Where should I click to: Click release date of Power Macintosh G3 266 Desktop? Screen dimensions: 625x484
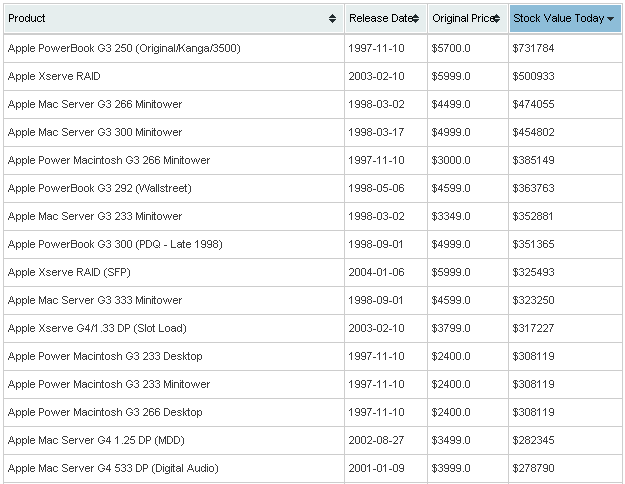(x=376, y=412)
